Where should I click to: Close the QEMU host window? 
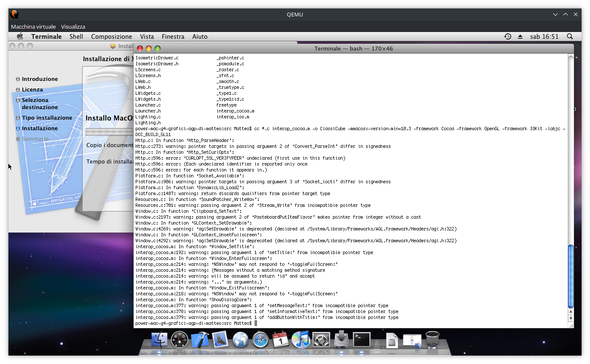[x=576, y=14]
